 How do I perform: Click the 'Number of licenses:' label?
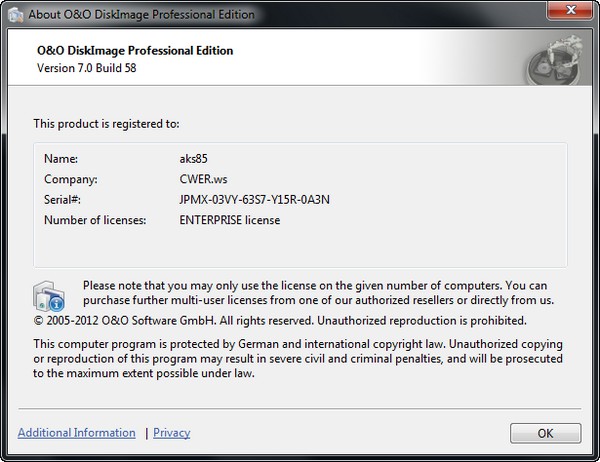pyautogui.click(x=96, y=220)
